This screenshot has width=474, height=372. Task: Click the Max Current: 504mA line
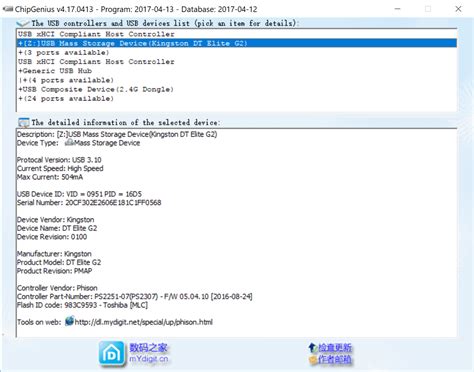click(x=50, y=177)
